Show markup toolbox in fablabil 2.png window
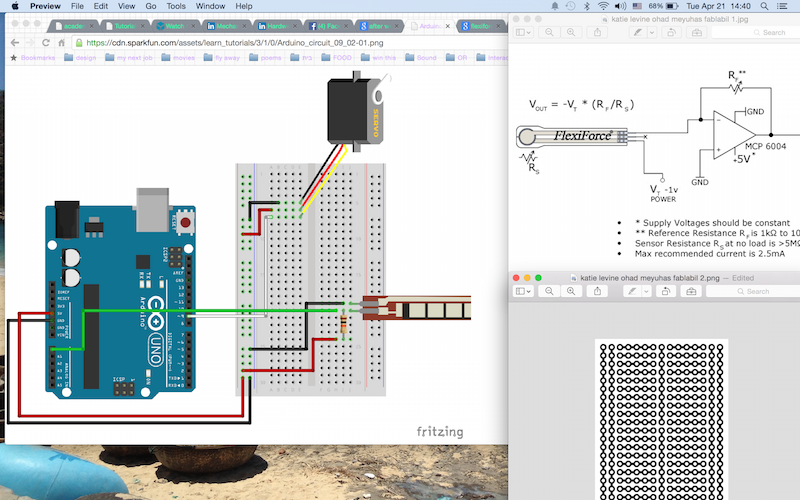800x500 pixels. pyautogui.click(x=691, y=291)
